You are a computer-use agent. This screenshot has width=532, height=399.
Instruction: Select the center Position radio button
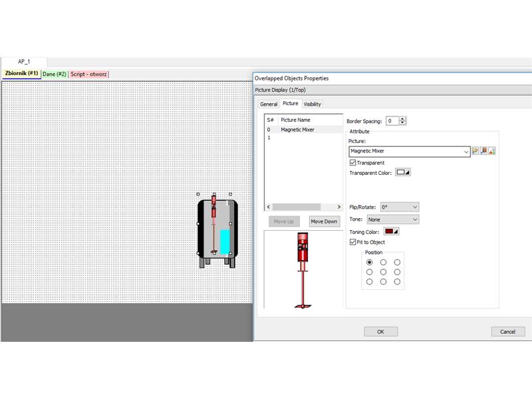point(384,272)
